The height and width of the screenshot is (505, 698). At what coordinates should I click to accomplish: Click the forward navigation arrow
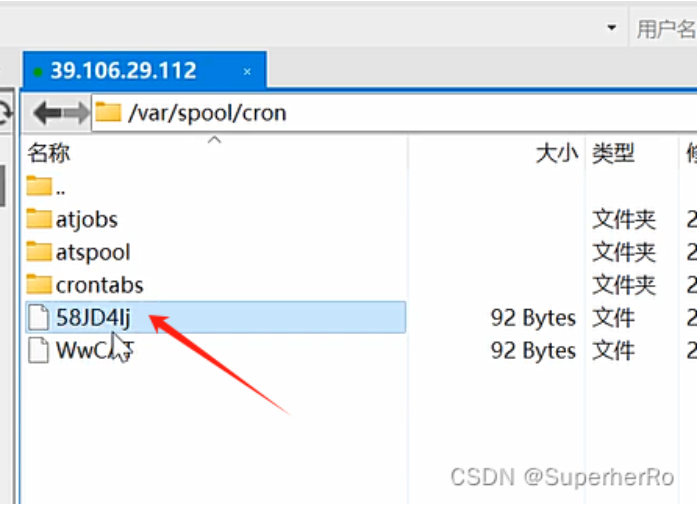(76, 113)
